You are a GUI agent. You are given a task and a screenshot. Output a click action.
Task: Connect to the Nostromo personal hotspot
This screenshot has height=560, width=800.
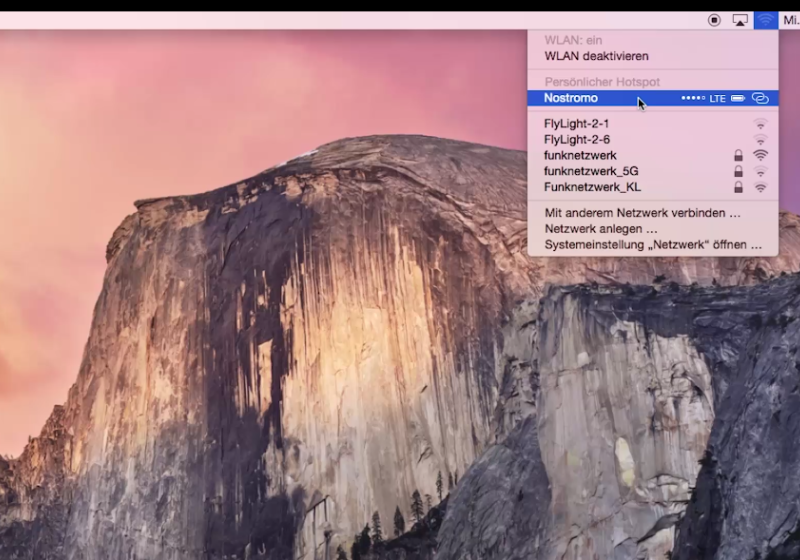[x=571, y=98]
